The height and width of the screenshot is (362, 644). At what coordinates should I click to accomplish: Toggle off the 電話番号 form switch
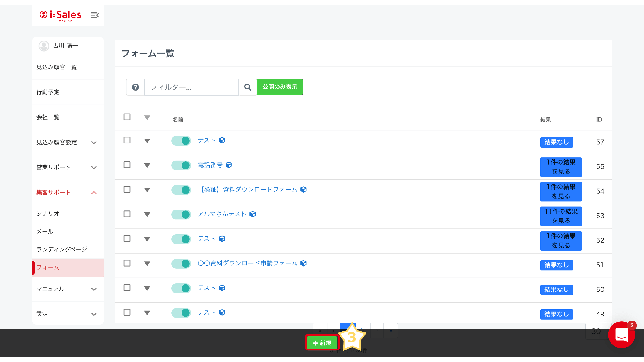tap(181, 165)
